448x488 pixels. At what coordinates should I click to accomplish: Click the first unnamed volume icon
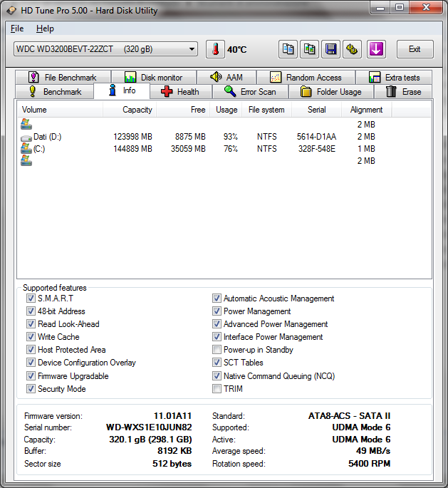coord(26,124)
